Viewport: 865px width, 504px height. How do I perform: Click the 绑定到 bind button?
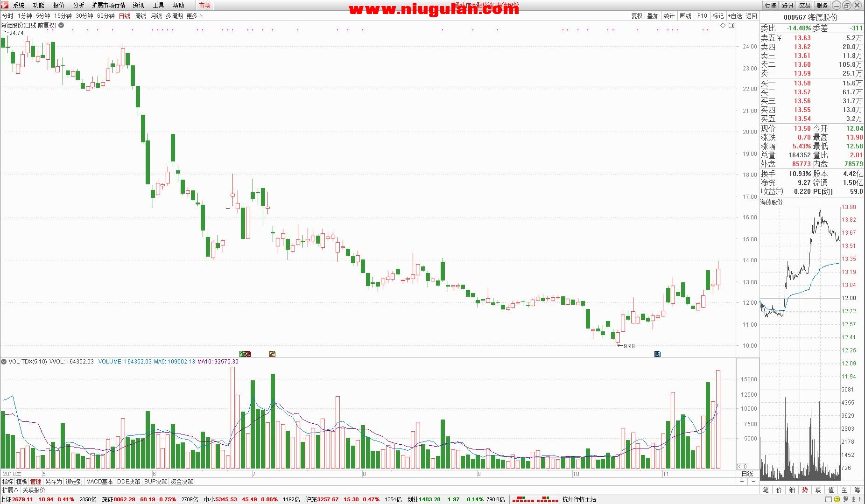pyautogui.click(x=74, y=482)
